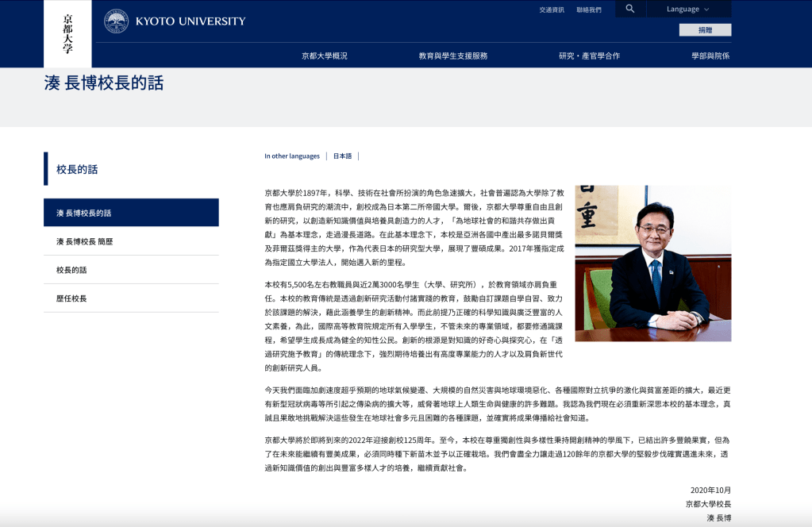Click the president's portrait photo
This screenshot has height=527, width=812.
(x=652, y=263)
